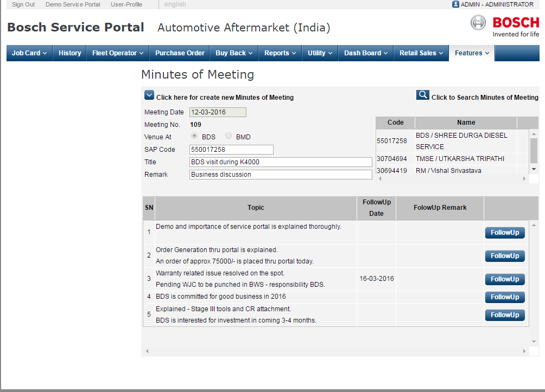545x392 pixels.
Task: Expand the Reports menu
Action: pyautogui.click(x=280, y=53)
